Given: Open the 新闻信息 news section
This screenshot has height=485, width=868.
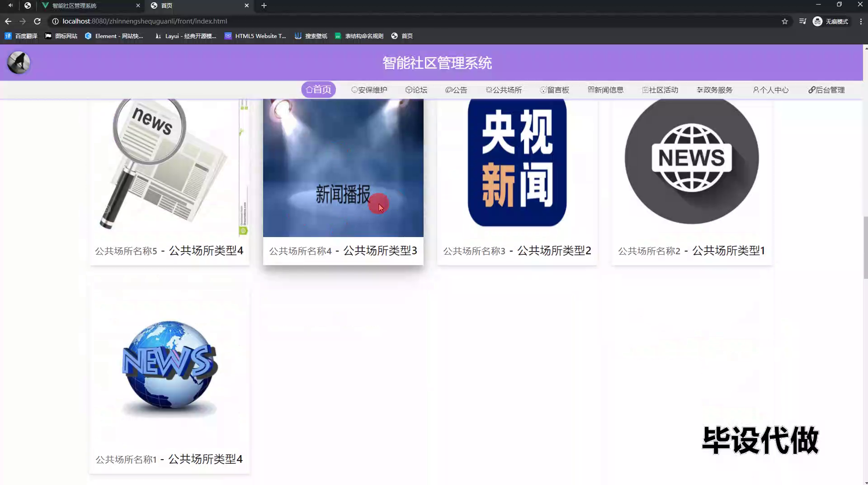Looking at the screenshot, I should [606, 90].
